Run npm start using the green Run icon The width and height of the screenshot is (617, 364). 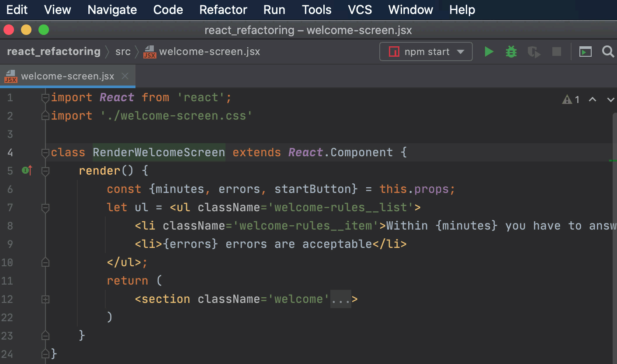489,52
